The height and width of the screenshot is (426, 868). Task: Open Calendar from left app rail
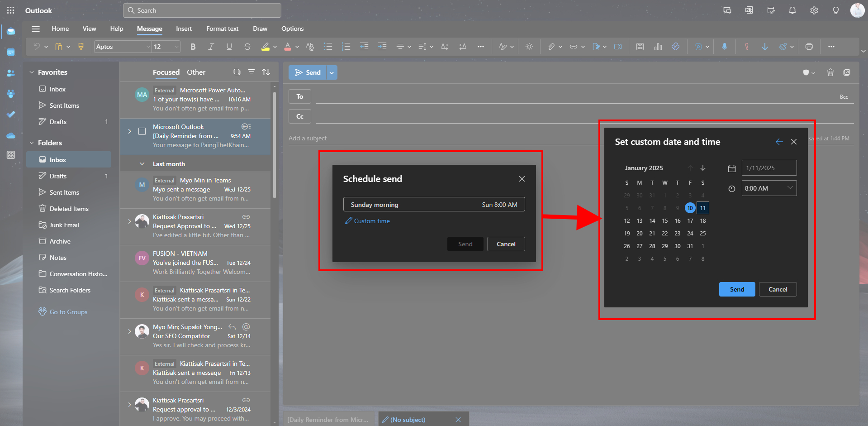pyautogui.click(x=11, y=53)
